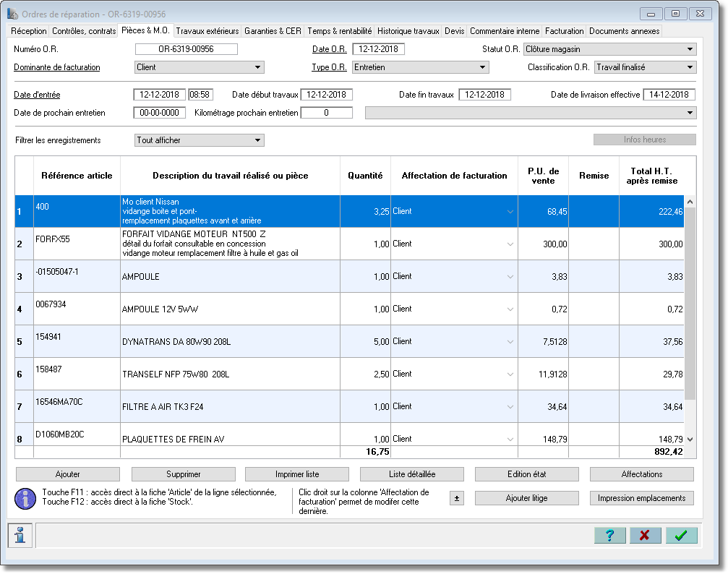The image size is (728, 574).
Task: Open the Statut O.R. dropdown
Action: click(690, 49)
